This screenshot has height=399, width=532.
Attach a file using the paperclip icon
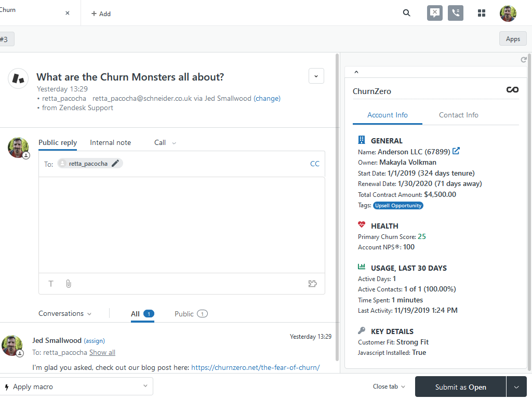pos(68,284)
